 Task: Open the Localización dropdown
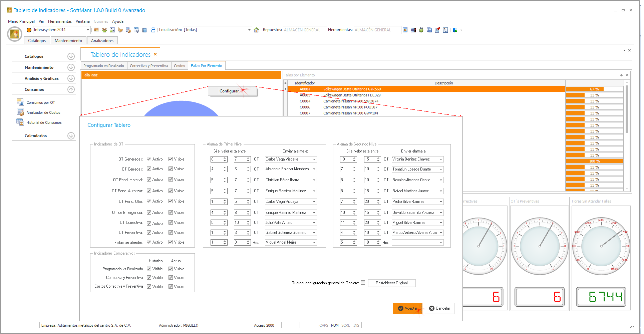click(x=249, y=30)
